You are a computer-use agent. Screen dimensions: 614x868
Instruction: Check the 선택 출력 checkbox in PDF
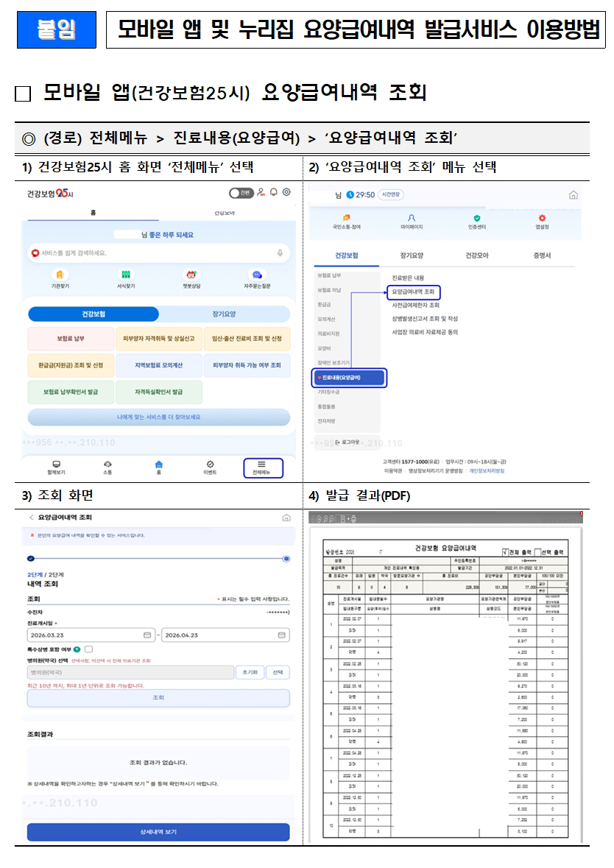click(537, 552)
